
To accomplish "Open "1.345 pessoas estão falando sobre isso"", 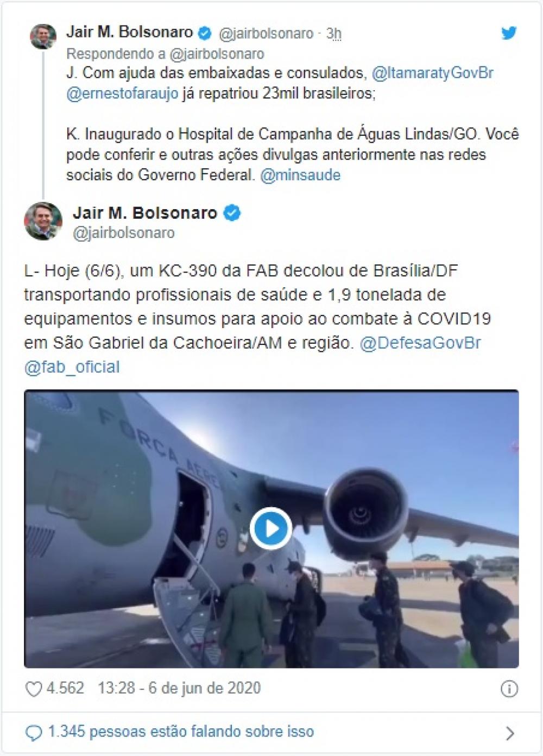I will click(x=181, y=732).
